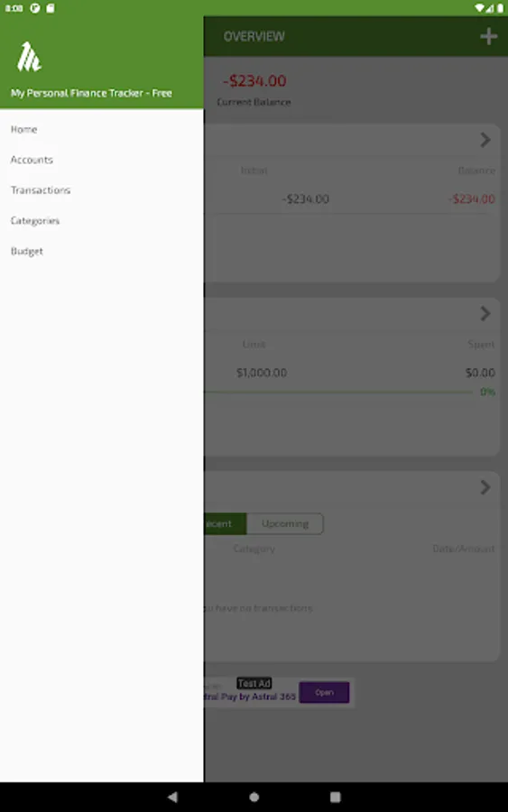Tap the Android home circle button
Viewport: 508px width, 812px height.
click(254, 797)
